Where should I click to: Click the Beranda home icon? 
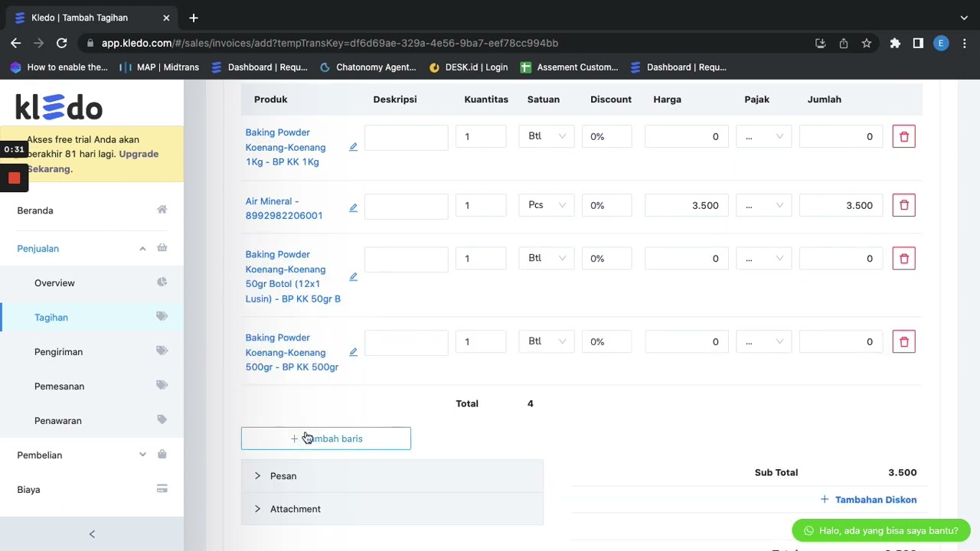pyautogui.click(x=162, y=210)
